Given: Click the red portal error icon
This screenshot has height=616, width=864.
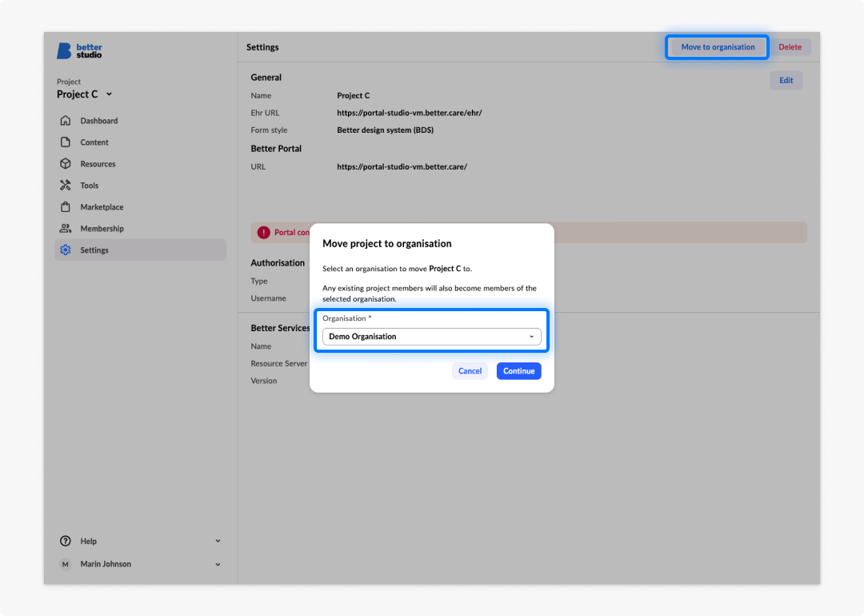Looking at the screenshot, I should click(264, 233).
